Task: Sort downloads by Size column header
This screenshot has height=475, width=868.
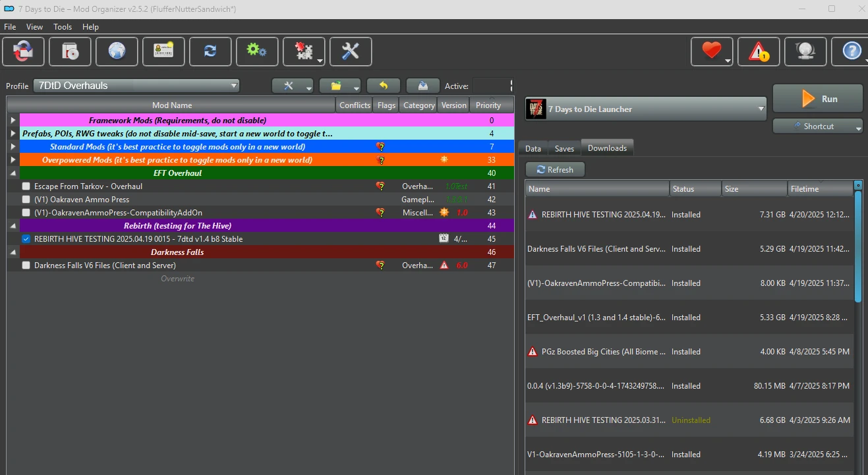Action: [x=755, y=188]
